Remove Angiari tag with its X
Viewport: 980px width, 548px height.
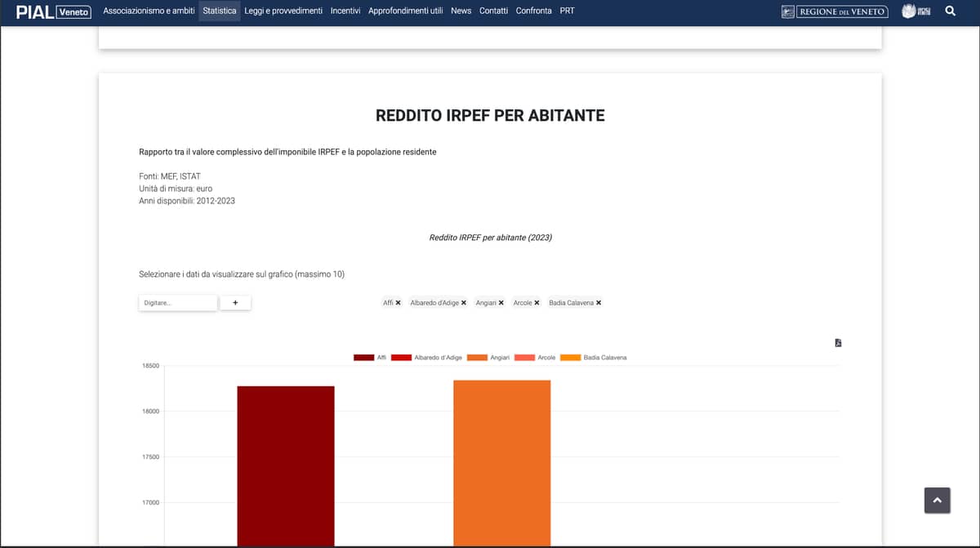(501, 303)
